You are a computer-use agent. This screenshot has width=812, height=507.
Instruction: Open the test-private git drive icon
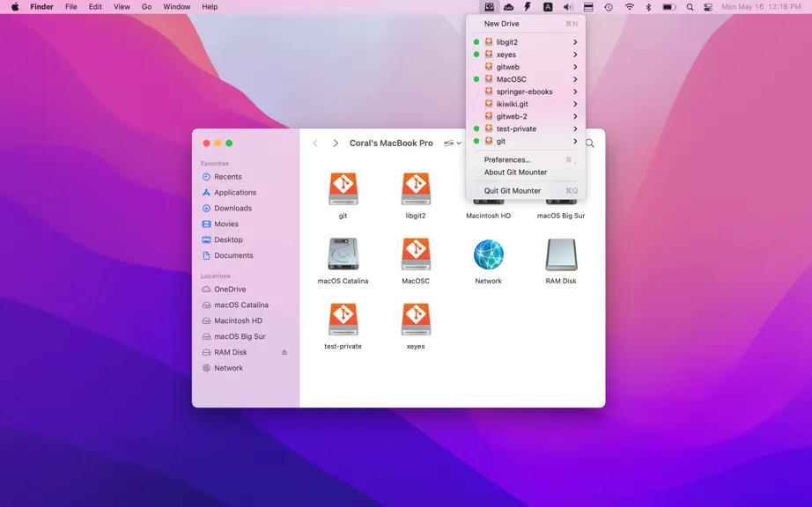pyautogui.click(x=343, y=320)
